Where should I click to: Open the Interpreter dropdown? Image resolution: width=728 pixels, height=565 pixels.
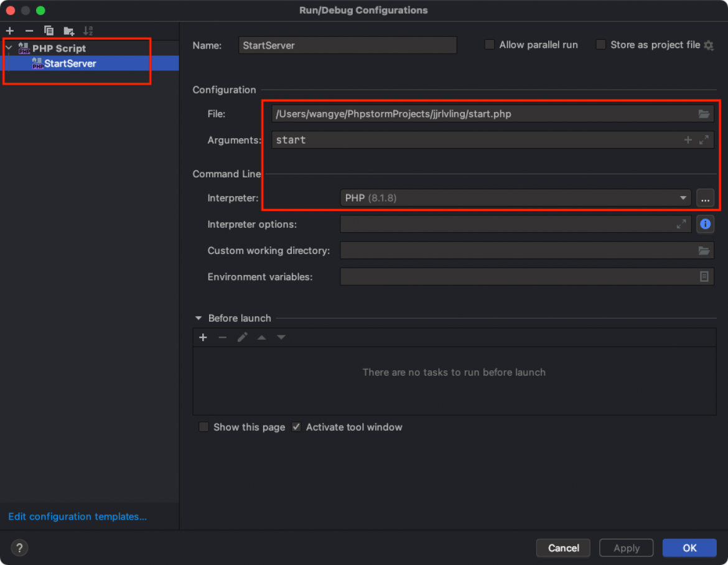point(516,198)
